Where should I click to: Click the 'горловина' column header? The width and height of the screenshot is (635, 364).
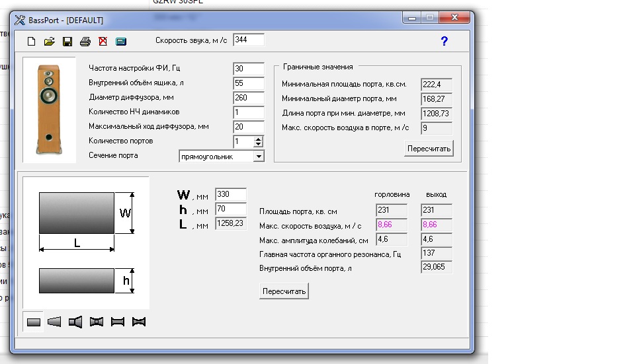click(x=392, y=194)
